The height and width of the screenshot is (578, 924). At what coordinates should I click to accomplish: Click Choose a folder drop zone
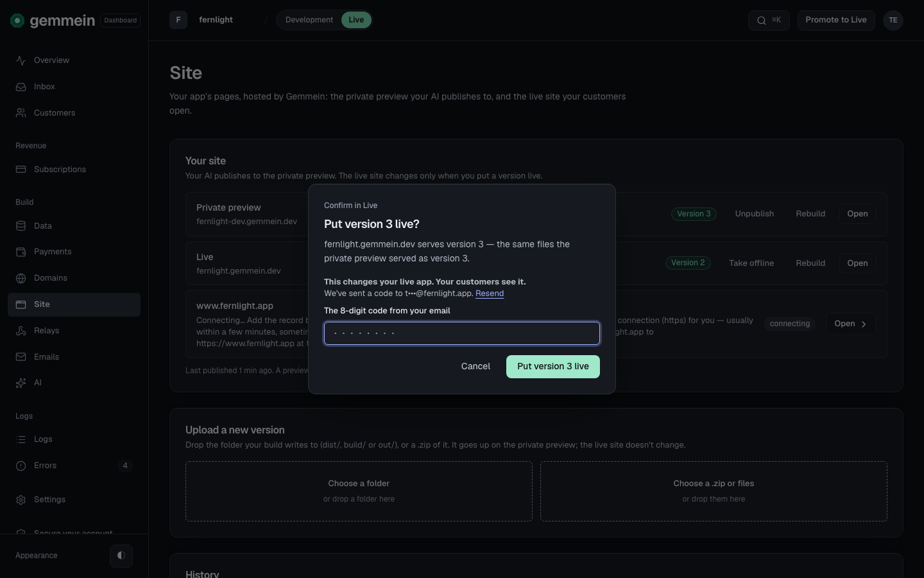pyautogui.click(x=359, y=491)
